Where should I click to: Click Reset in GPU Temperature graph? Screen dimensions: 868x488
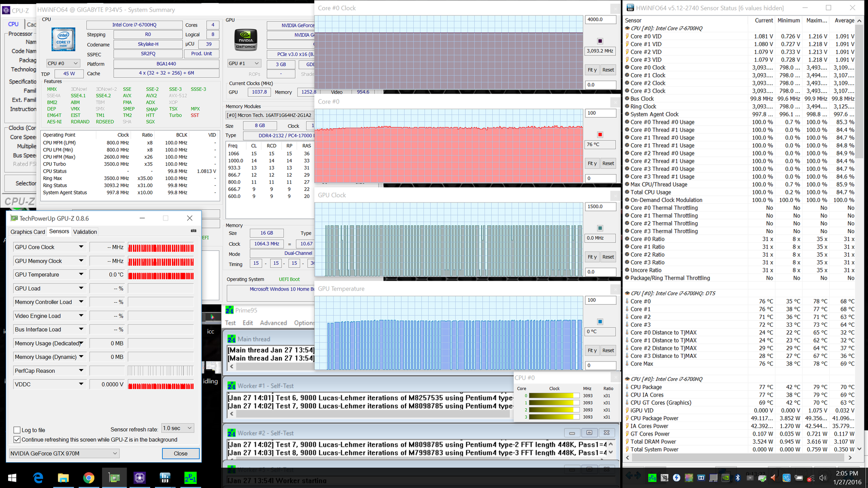point(608,350)
